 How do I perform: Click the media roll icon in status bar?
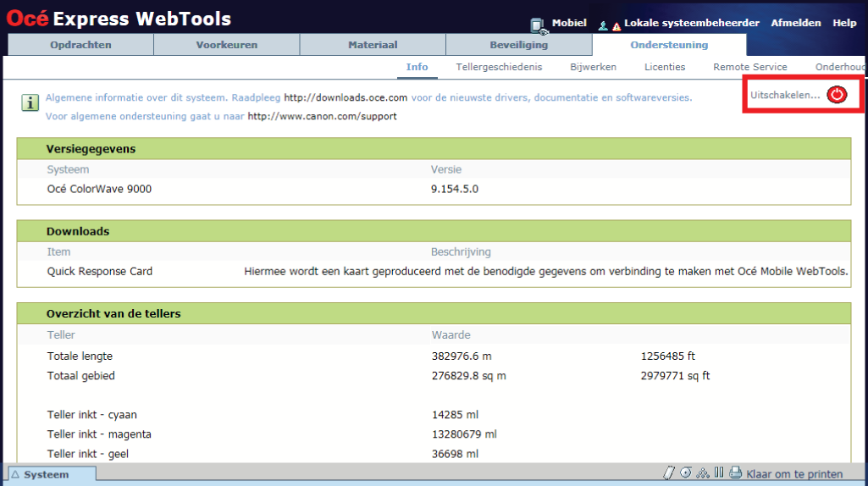(686, 472)
